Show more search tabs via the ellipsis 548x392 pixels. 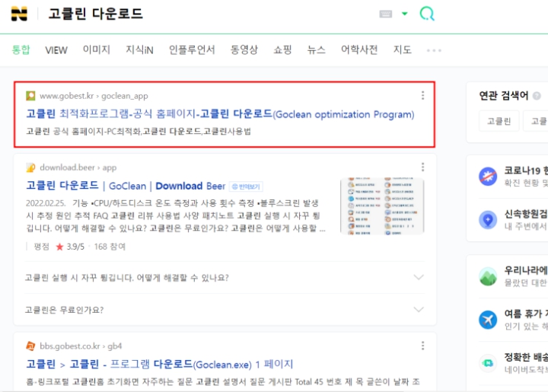[434, 50]
